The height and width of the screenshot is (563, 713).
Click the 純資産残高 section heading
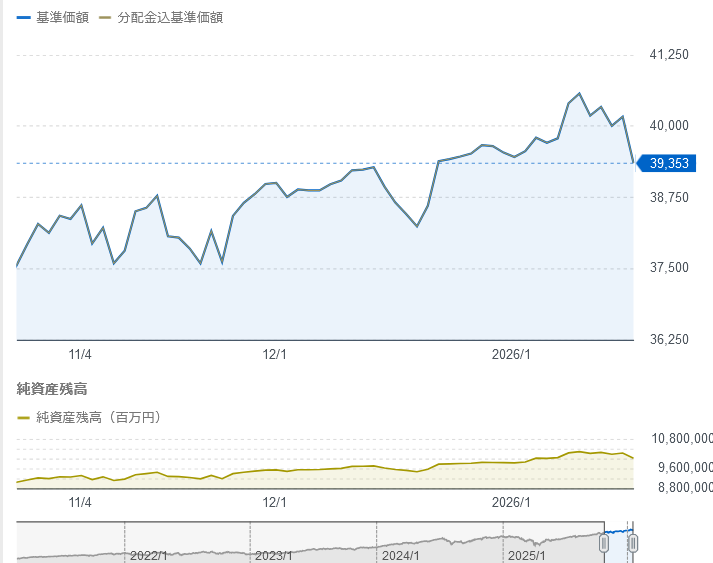tap(52, 388)
